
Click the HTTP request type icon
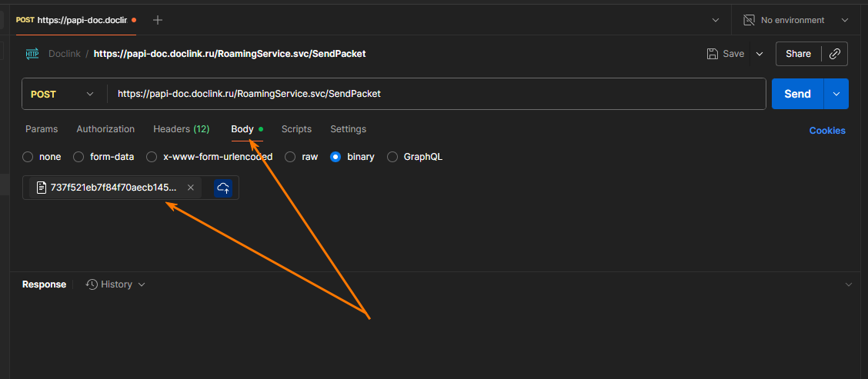pyautogui.click(x=32, y=54)
